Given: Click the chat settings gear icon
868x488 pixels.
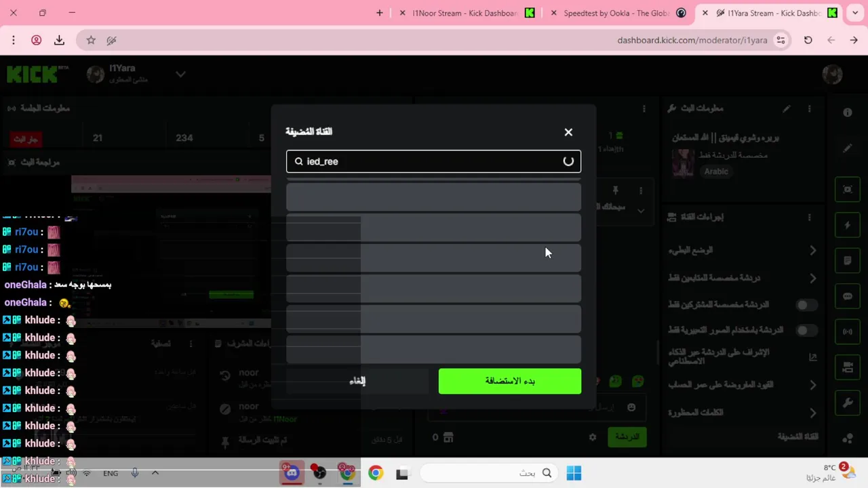Looking at the screenshot, I should point(592,437).
